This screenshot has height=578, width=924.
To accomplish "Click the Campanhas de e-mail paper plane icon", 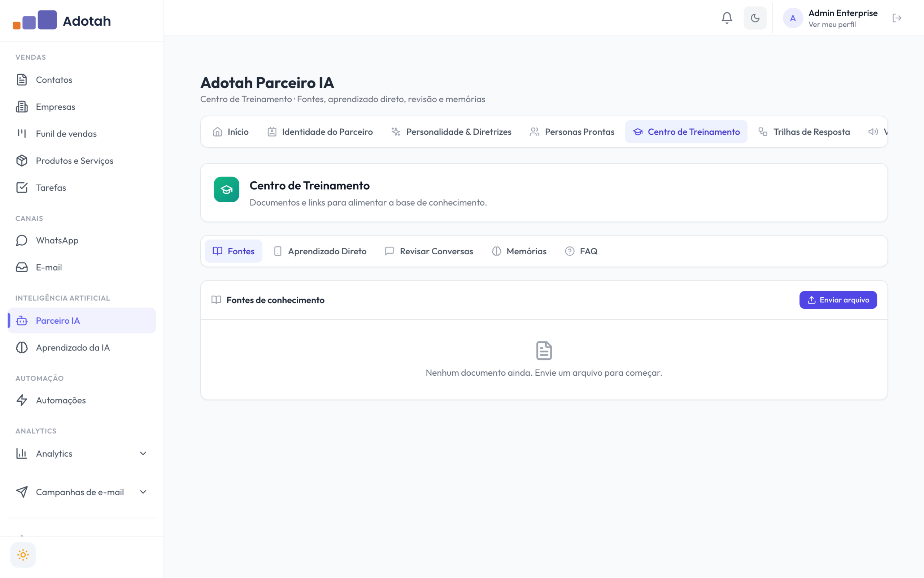I will coord(22,492).
